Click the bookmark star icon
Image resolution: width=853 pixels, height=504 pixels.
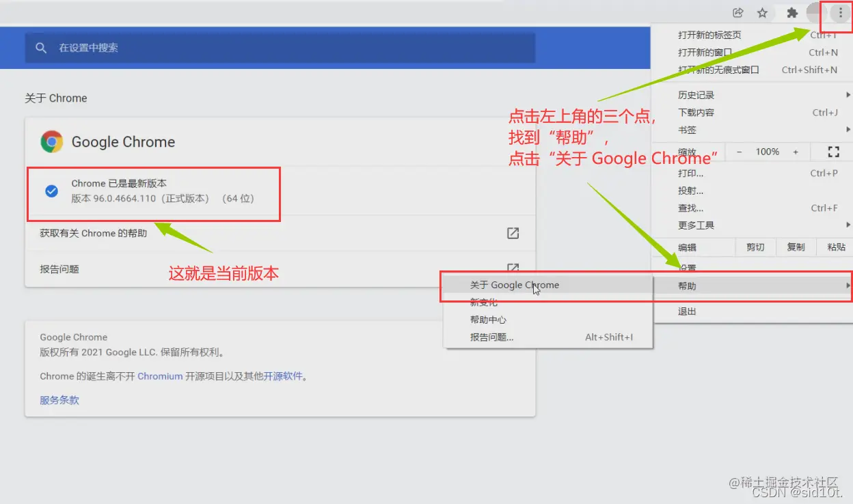pyautogui.click(x=762, y=12)
